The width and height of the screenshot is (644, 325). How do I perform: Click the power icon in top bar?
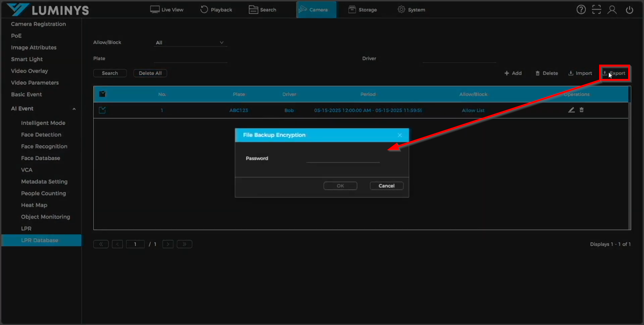pos(629,10)
